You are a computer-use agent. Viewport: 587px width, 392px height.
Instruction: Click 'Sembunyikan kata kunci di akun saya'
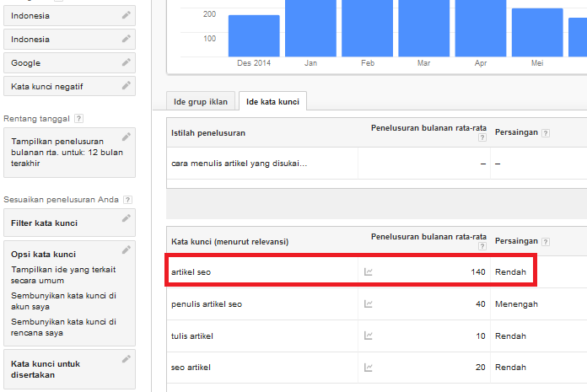tap(63, 301)
